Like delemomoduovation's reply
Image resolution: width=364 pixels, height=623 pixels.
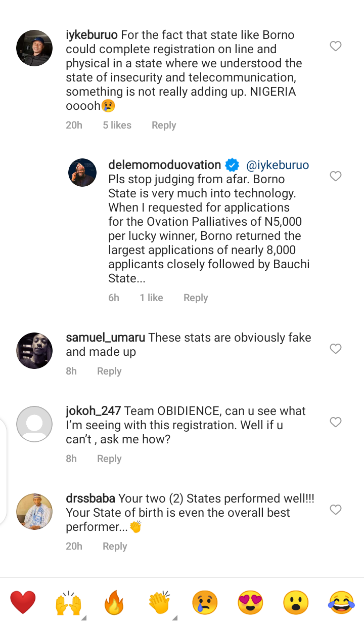336,176
